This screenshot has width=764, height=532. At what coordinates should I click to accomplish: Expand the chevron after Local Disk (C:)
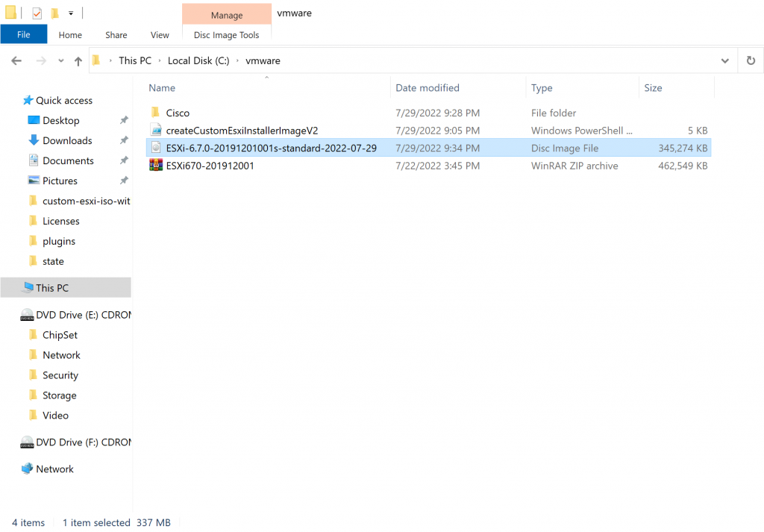pos(237,60)
